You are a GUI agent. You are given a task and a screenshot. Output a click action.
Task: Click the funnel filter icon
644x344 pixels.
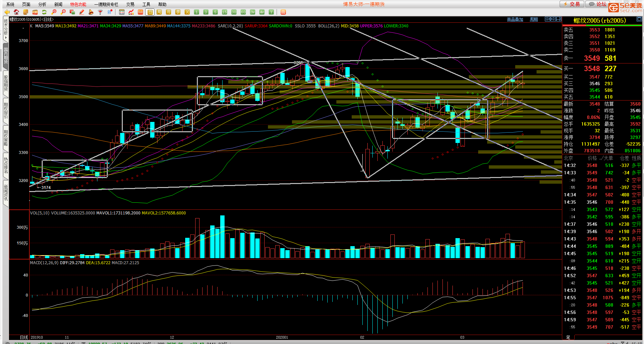click(100, 12)
